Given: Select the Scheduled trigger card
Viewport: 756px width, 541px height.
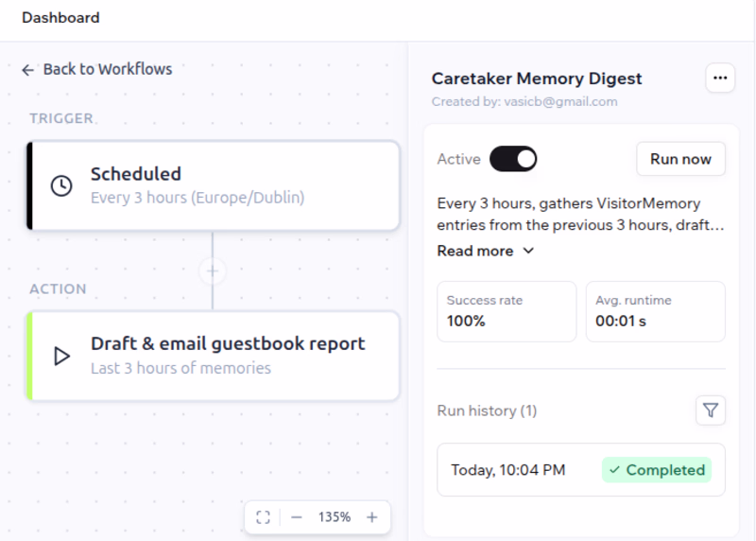Looking at the screenshot, I should (213, 185).
